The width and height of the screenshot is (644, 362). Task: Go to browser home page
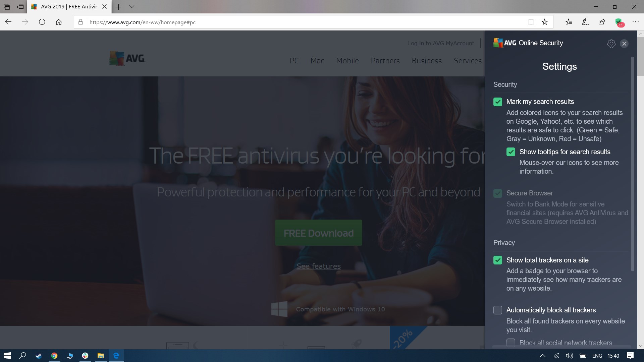[59, 22]
